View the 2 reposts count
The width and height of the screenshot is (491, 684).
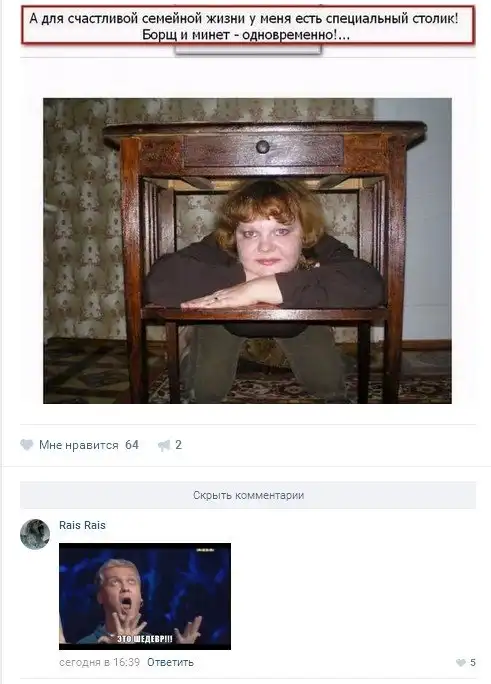(x=178, y=445)
